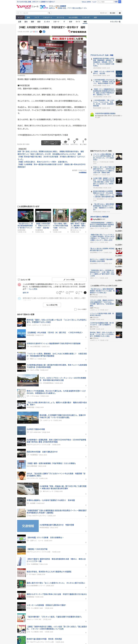Share article on Facebook below headline
The height and width of the screenshot is (644, 138).
[x=44, y=32]
